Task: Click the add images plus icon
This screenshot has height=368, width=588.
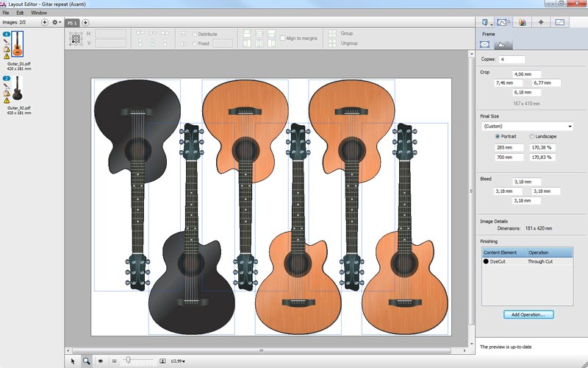Action: pyautogui.click(x=44, y=22)
